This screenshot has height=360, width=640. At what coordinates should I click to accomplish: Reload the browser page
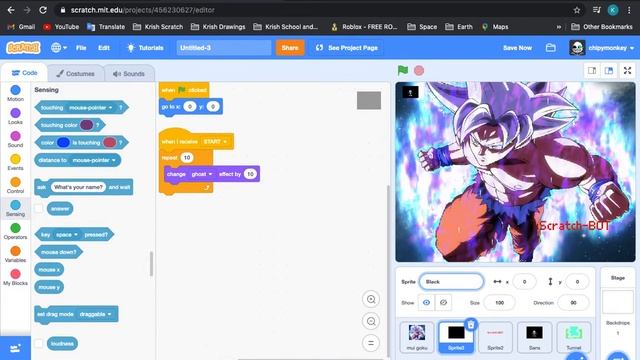point(43,10)
